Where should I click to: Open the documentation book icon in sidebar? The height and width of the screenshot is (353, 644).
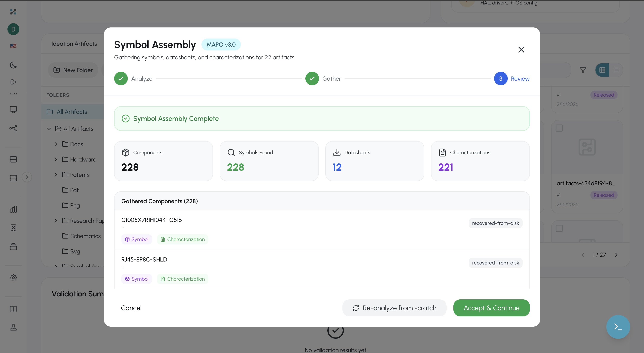tap(13, 309)
